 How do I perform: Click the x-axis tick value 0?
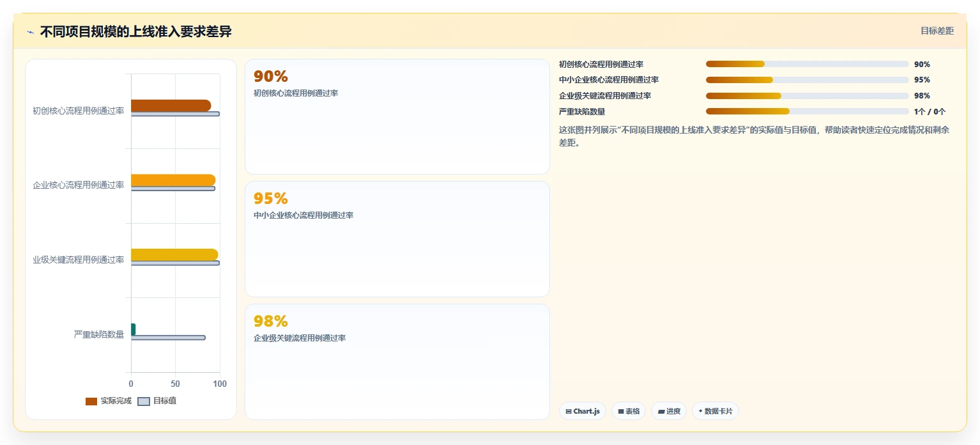pyautogui.click(x=131, y=384)
